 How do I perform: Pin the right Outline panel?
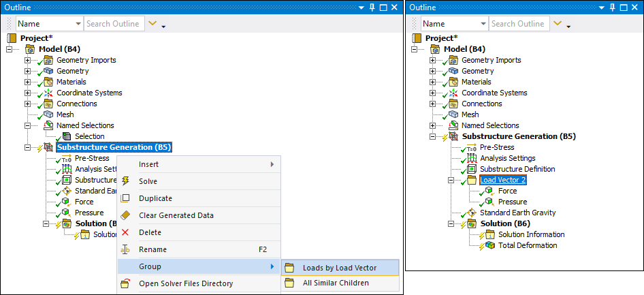[x=613, y=7]
